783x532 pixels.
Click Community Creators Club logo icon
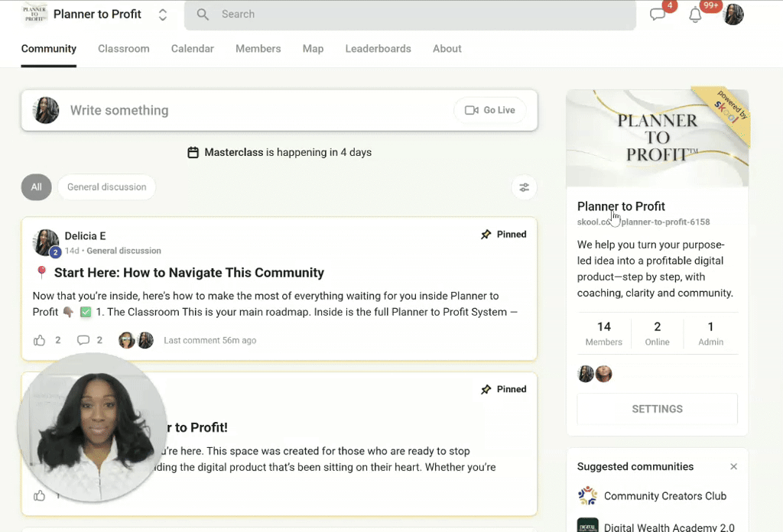pyautogui.click(x=588, y=495)
